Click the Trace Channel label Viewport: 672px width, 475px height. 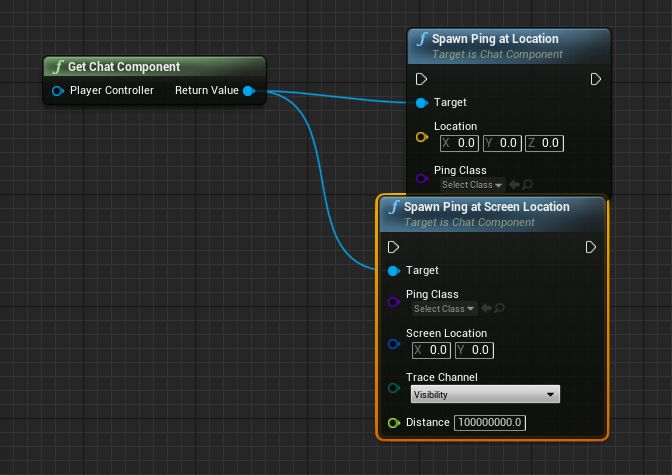442,377
